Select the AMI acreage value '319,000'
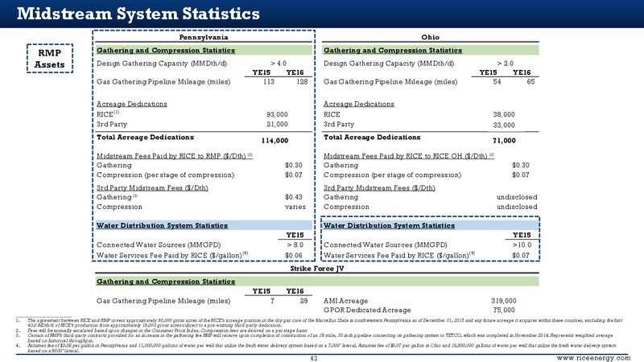This screenshot has height=362, width=644. (x=504, y=301)
